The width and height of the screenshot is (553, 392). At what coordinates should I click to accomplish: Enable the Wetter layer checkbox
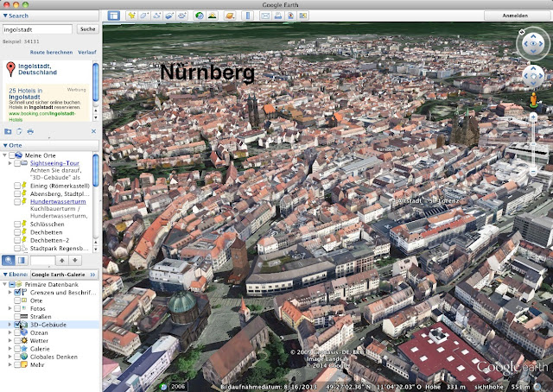click(17, 340)
